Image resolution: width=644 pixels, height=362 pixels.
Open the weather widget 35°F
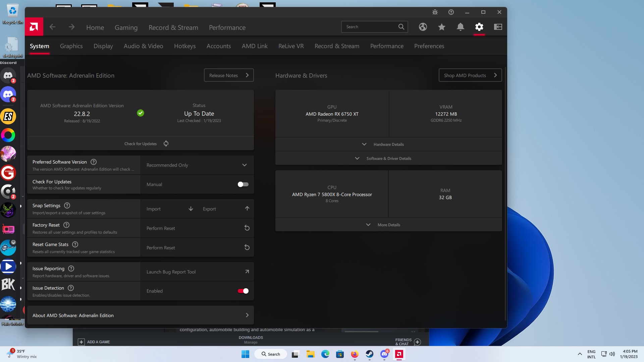(22, 354)
